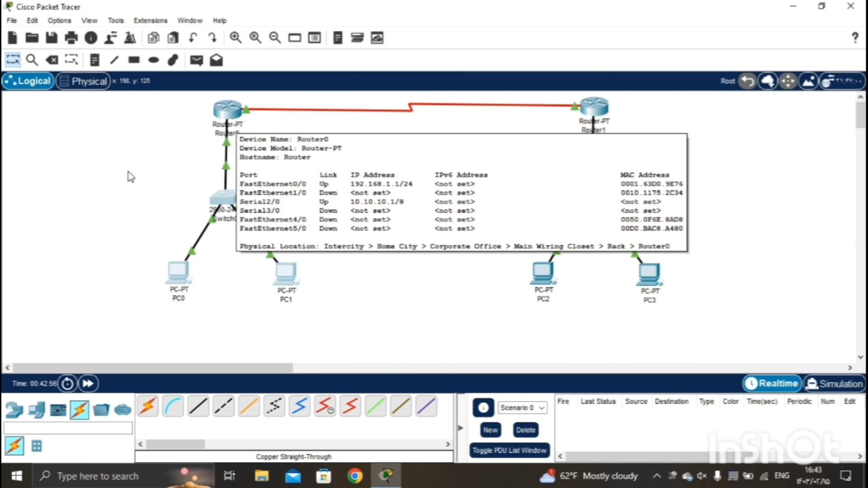Redo action with Redo arrow
Viewport: 868px width, 488px height.
click(x=212, y=38)
